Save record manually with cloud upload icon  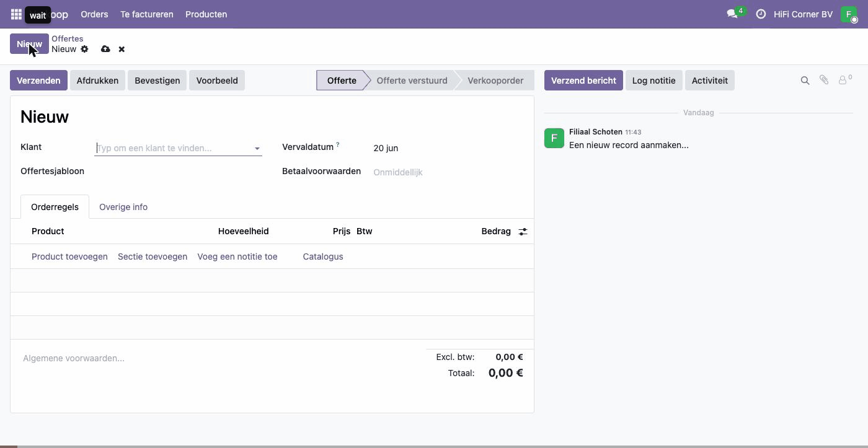(x=105, y=49)
